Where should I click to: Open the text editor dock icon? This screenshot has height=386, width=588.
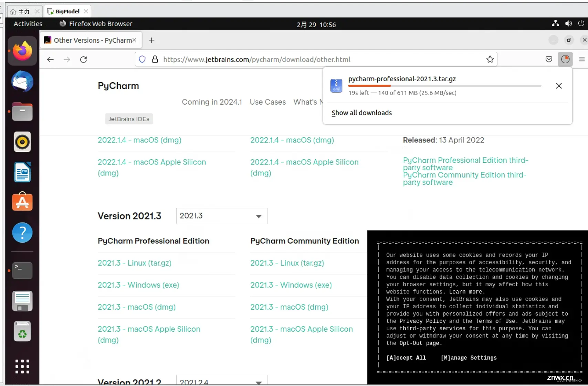(22, 301)
